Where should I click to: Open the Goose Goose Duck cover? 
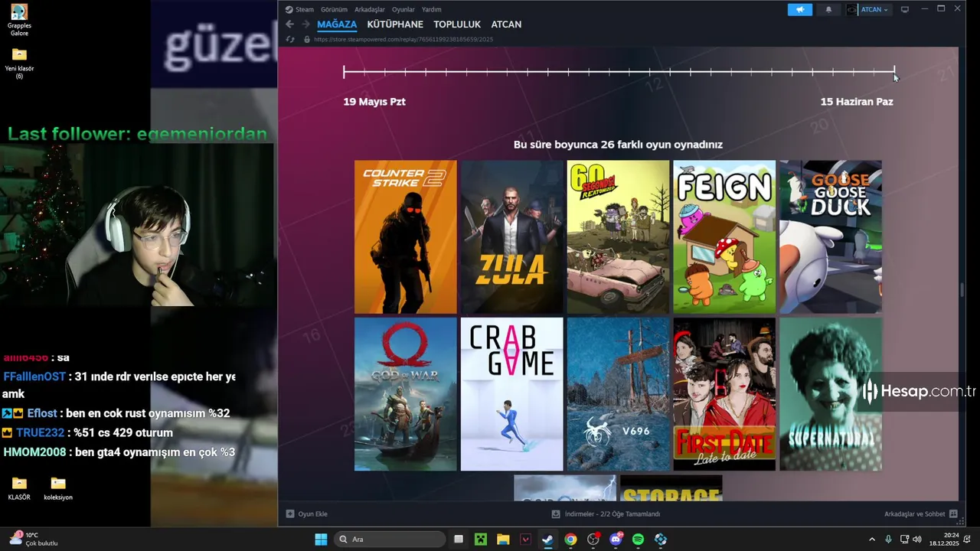pos(831,236)
